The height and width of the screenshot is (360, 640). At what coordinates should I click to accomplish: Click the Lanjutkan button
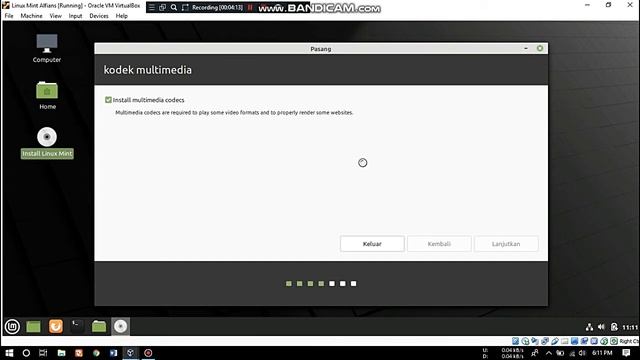coord(506,244)
